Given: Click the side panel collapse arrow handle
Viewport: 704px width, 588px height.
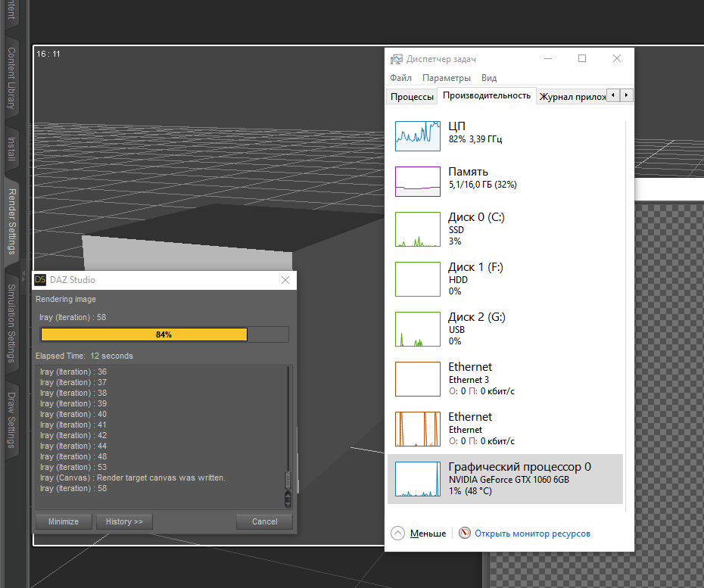Looking at the screenshot, I should point(23,275).
